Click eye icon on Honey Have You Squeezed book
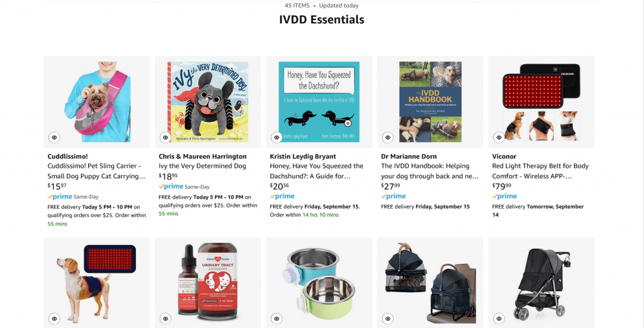 [277, 138]
